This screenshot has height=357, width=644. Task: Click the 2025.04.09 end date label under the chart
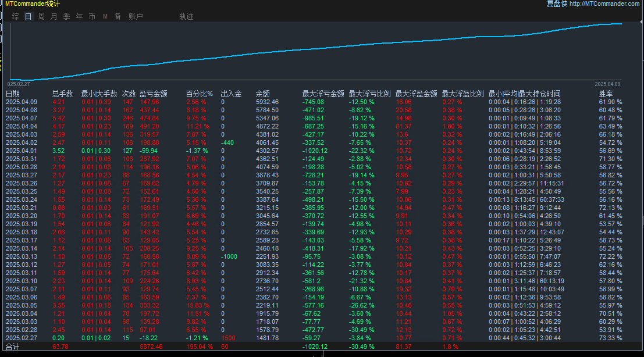[x=607, y=84]
